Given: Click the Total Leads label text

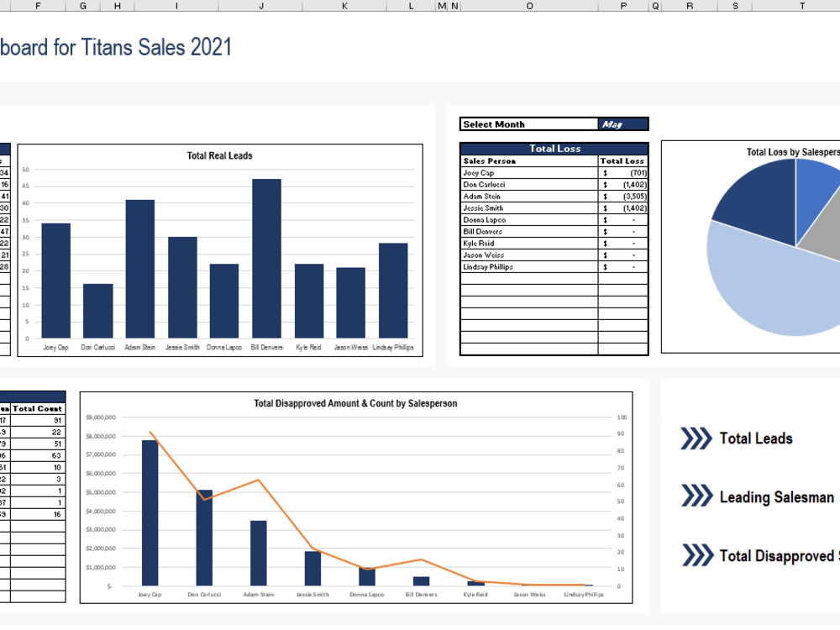Looking at the screenshot, I should (755, 438).
